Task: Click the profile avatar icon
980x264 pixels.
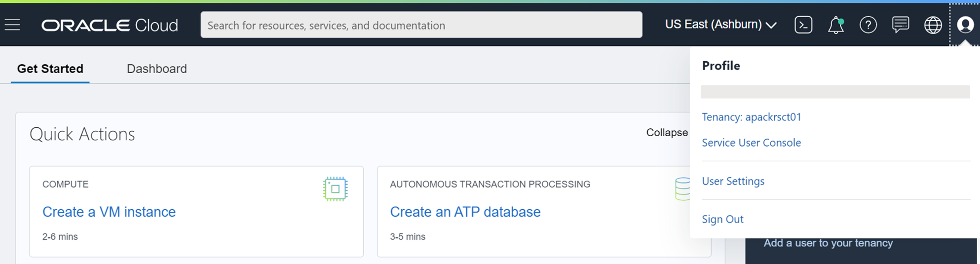Action: click(965, 24)
